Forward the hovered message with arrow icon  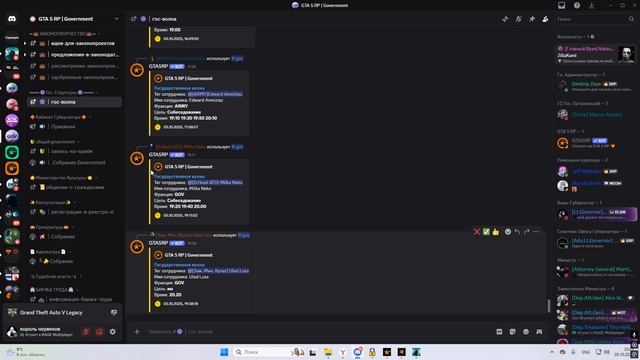click(527, 232)
